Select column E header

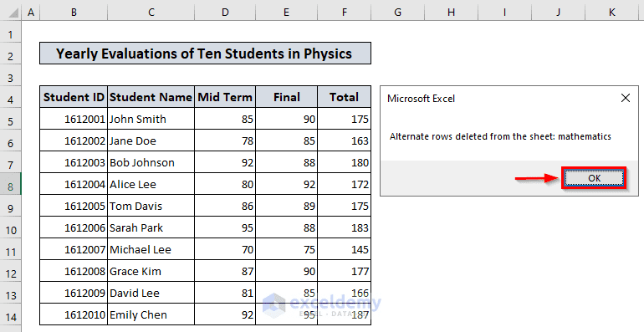(286, 13)
